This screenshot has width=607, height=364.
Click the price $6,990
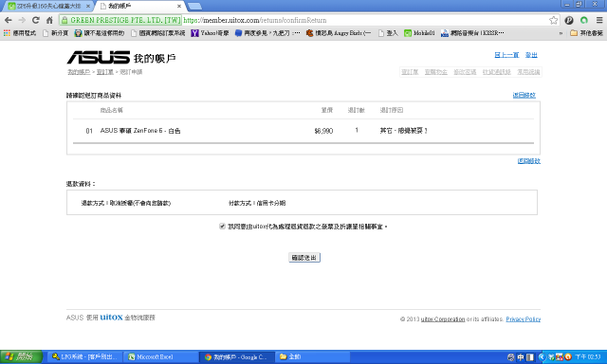323,131
